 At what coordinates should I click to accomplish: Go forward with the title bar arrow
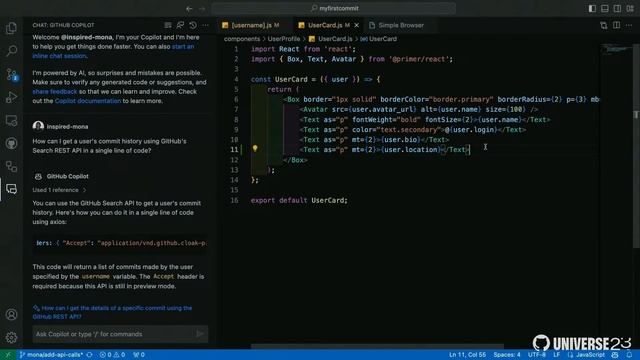tap(202, 9)
